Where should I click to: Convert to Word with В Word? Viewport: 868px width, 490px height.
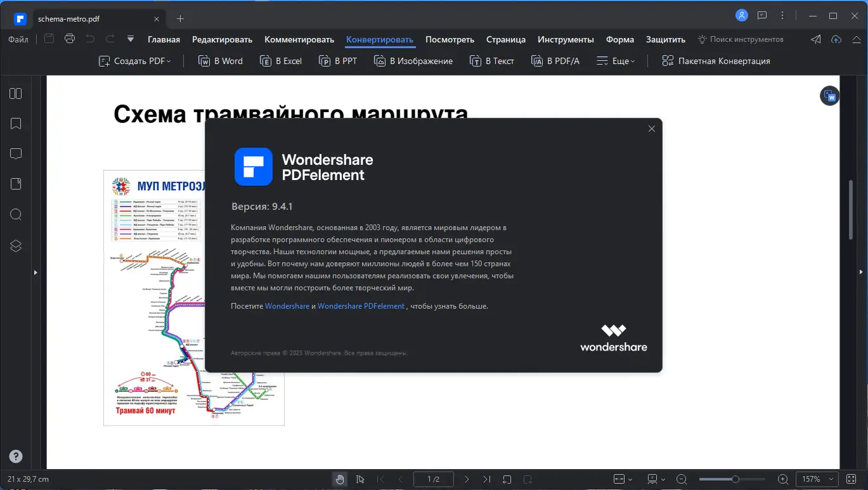(221, 61)
